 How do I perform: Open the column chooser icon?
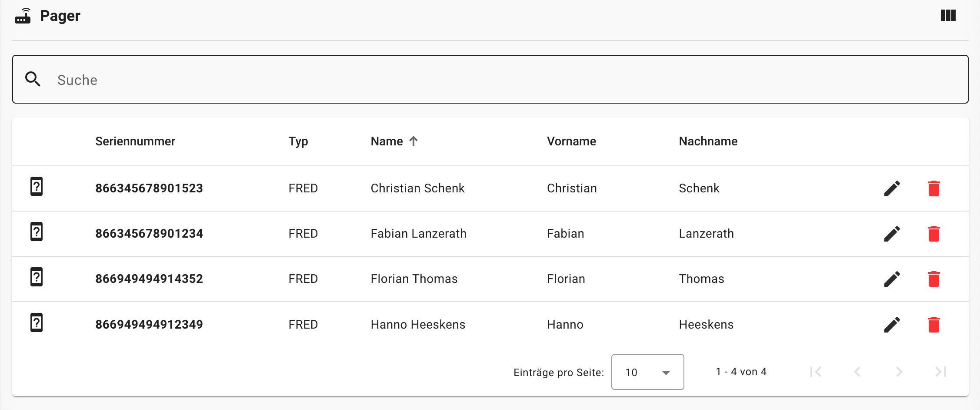pyautogui.click(x=948, y=16)
